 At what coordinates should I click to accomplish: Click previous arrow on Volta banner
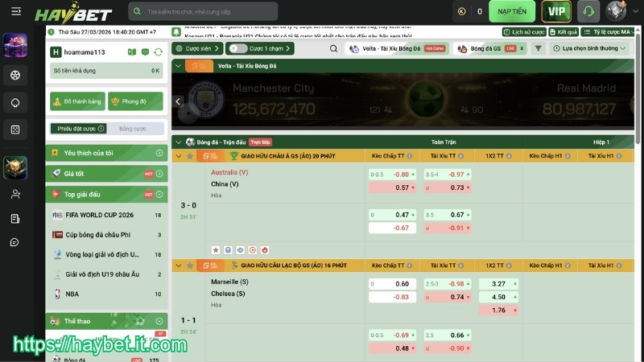point(178,101)
